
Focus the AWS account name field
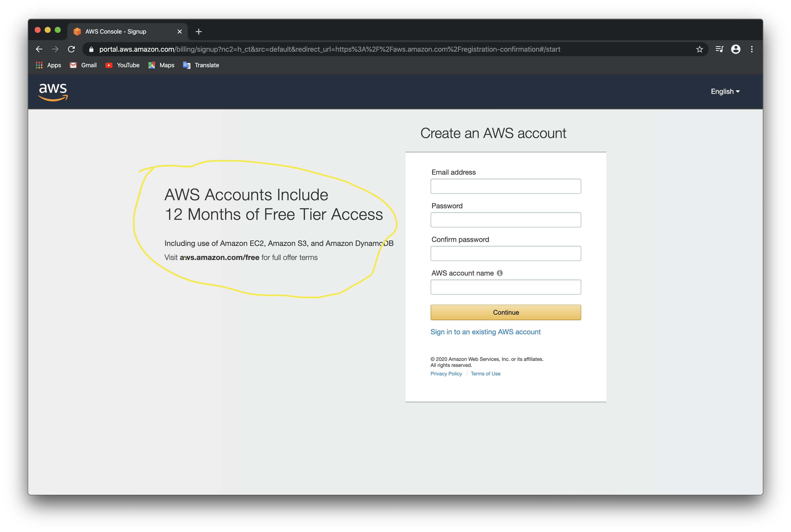[x=506, y=287]
